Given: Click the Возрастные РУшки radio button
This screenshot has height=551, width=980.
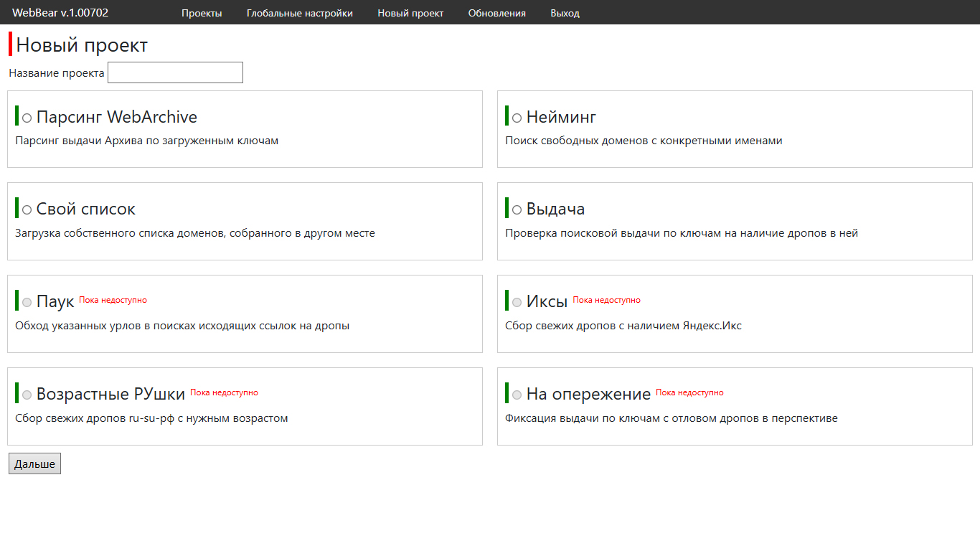Looking at the screenshot, I should 27,395.
